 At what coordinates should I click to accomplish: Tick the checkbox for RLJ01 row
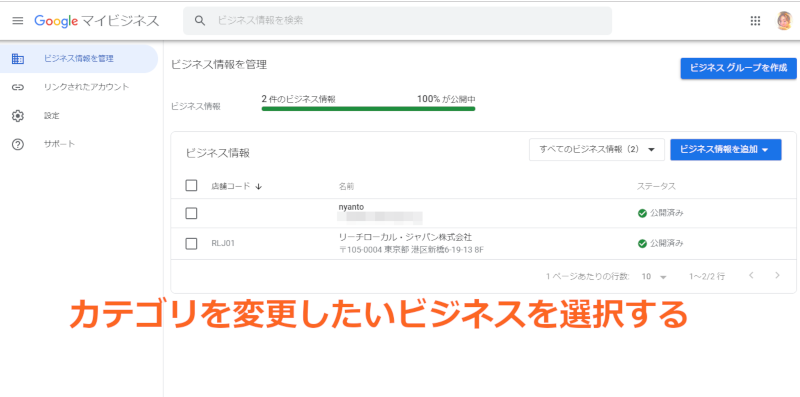click(191, 244)
